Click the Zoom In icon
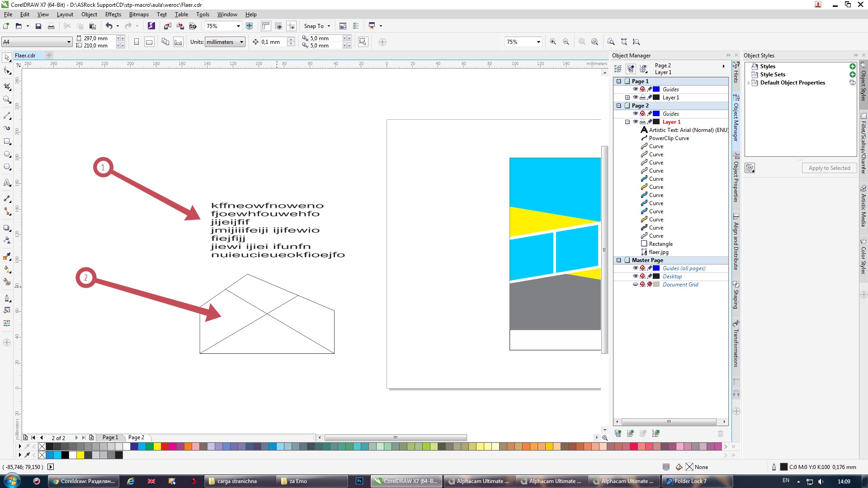This screenshot has width=868, height=488. tap(553, 42)
